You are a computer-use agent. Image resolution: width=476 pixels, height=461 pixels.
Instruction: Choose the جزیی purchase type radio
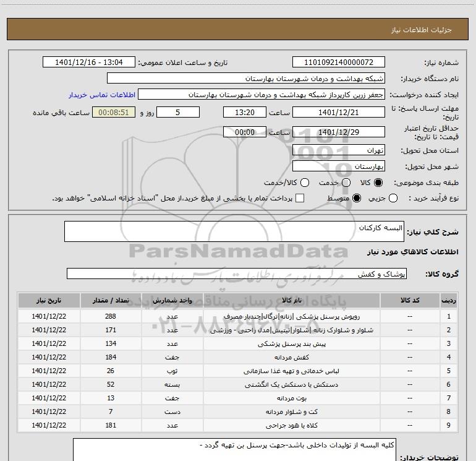(393, 198)
